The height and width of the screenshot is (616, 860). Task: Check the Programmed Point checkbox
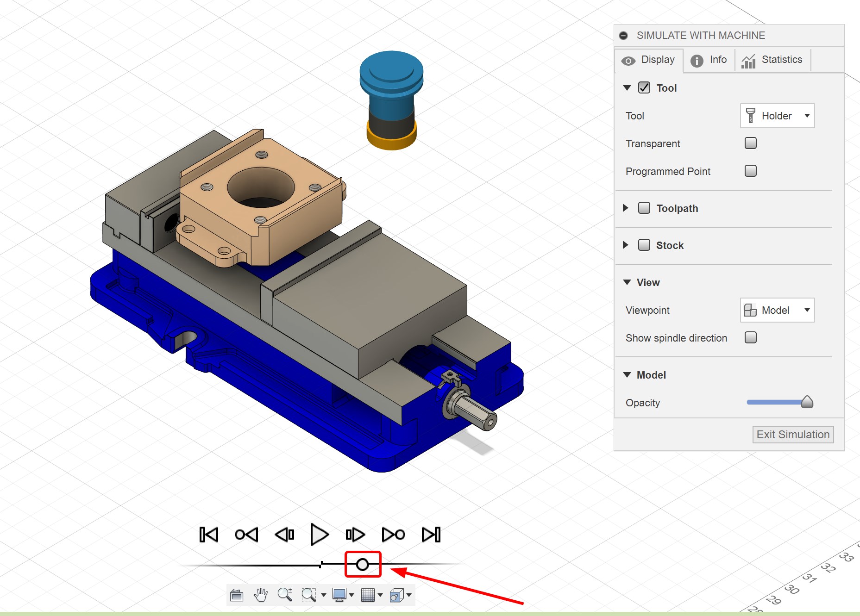750,171
